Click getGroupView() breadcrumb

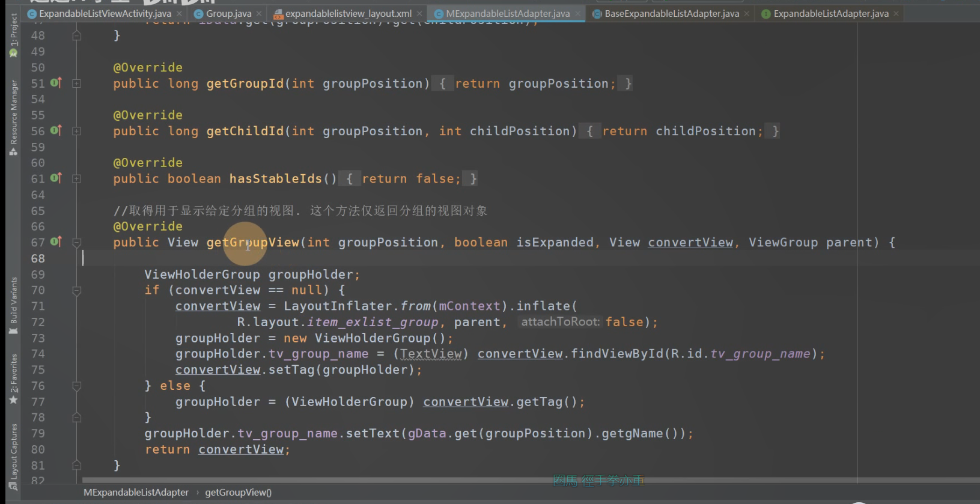point(239,492)
